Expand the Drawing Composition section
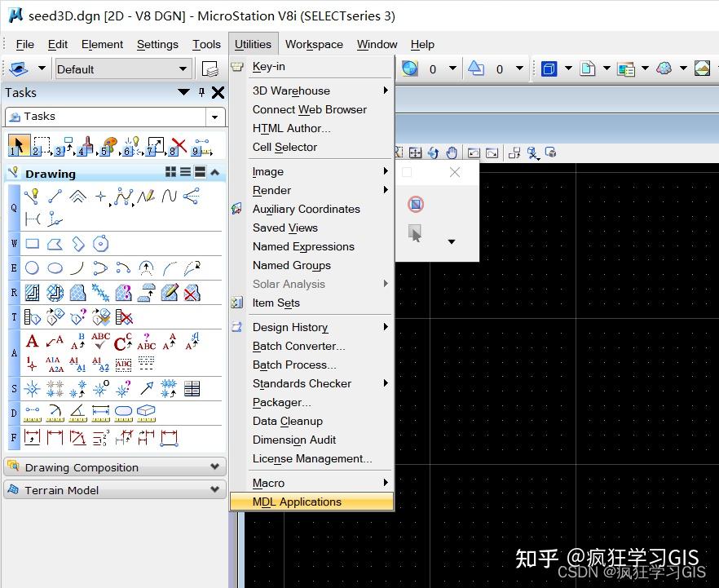Viewport: 719px width, 588px height. pyautogui.click(x=214, y=467)
